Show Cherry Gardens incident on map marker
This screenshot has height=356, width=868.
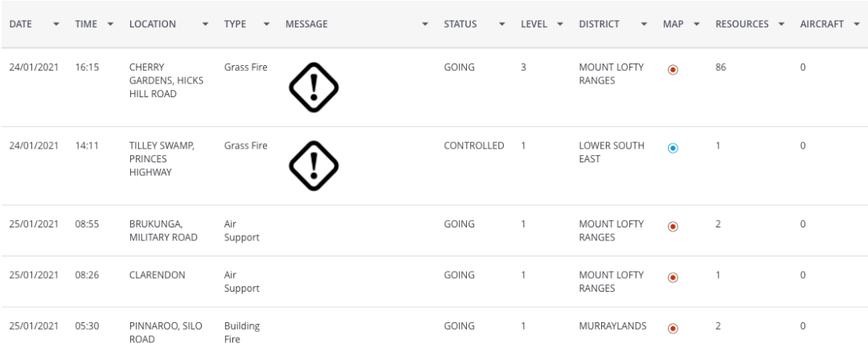coord(673,70)
